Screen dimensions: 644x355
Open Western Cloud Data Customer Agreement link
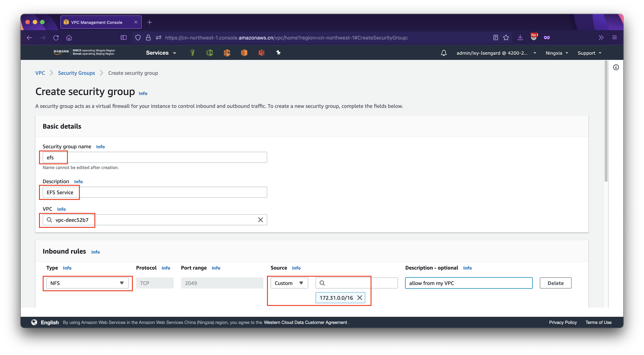[305, 322]
